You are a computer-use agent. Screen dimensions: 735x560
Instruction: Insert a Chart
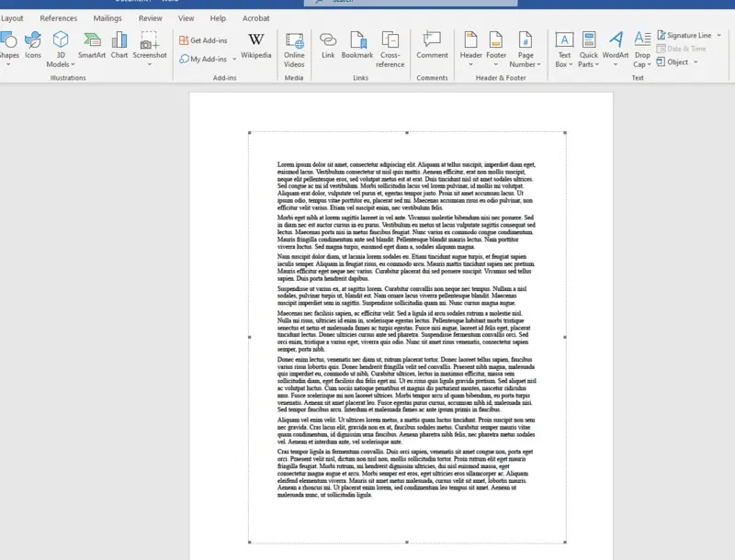coord(119,45)
